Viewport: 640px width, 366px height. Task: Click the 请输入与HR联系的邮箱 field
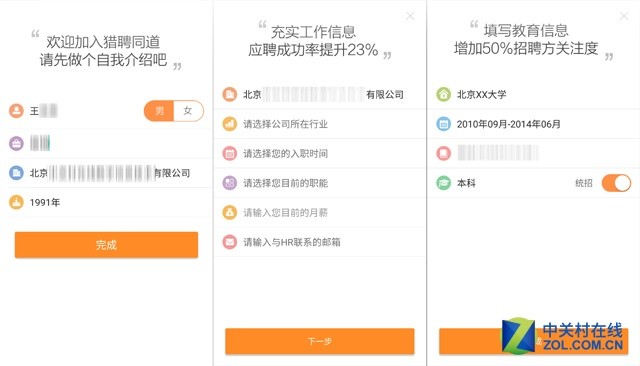[320, 242]
